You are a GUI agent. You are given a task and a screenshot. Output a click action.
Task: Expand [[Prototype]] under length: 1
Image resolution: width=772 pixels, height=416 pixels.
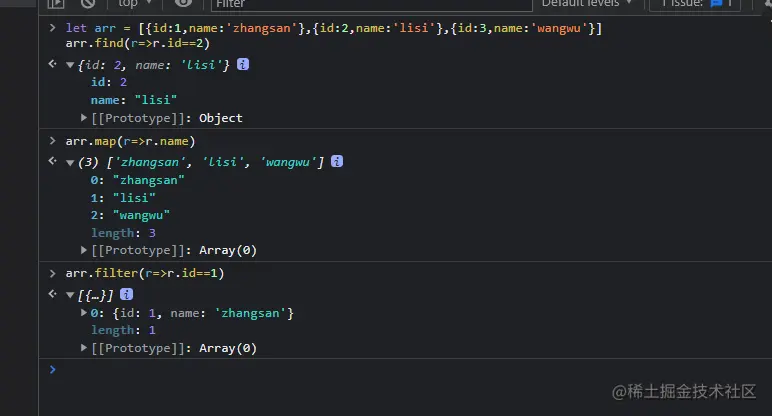(84, 348)
